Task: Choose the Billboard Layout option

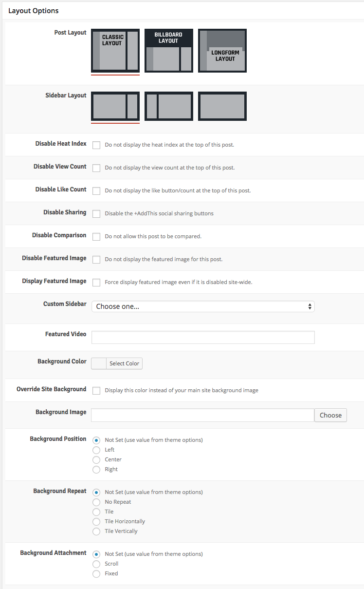Action: pos(169,50)
